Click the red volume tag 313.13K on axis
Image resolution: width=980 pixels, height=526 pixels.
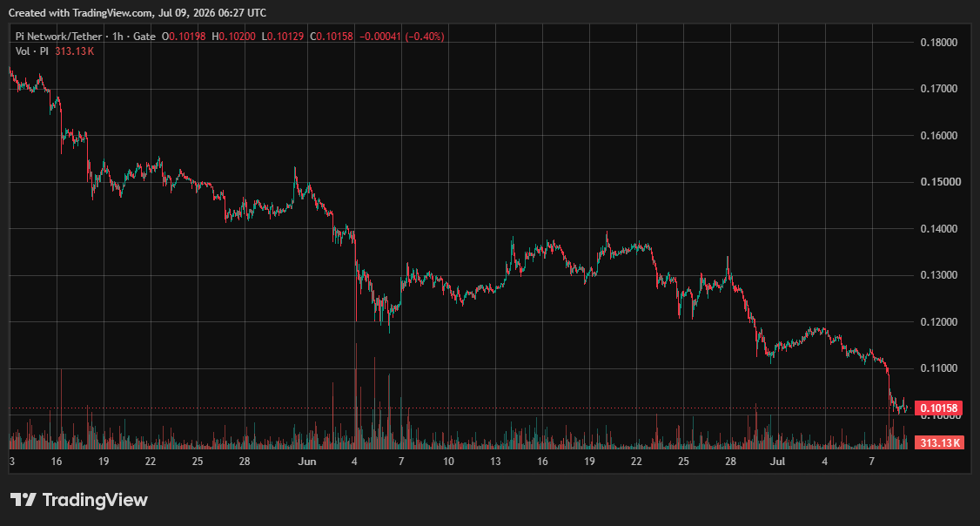(939, 442)
